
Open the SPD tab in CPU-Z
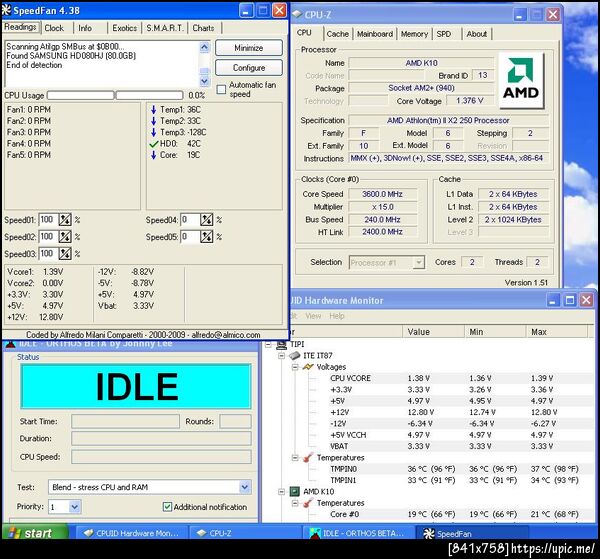pyautogui.click(x=443, y=34)
